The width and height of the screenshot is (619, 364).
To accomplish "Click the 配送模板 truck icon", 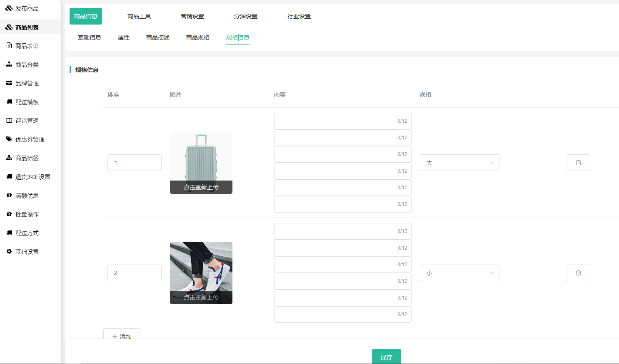I will 9,102.
